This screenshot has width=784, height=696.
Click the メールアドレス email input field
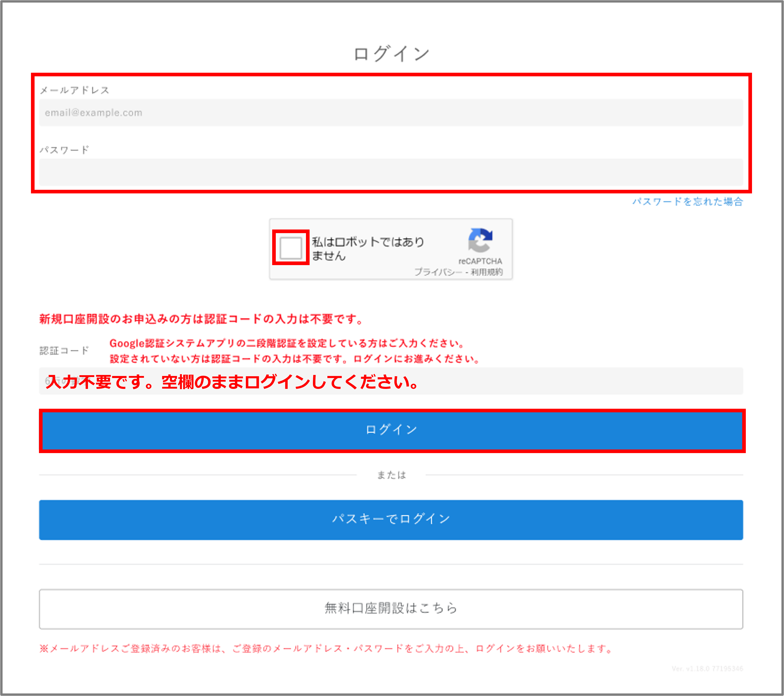[391, 112]
